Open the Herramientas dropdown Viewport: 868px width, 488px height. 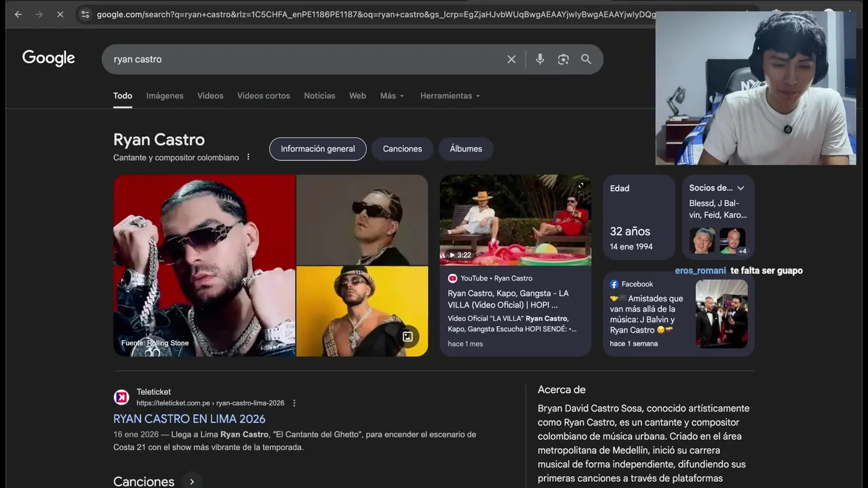450,96
